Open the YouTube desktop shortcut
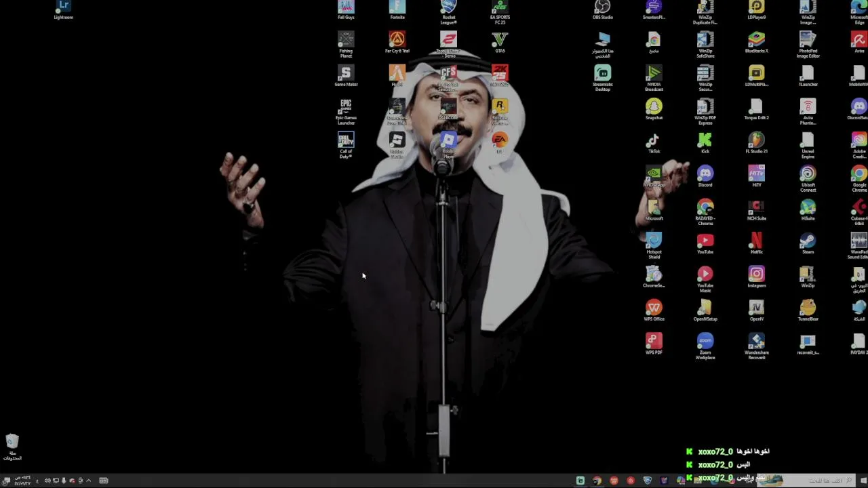The width and height of the screenshot is (868, 488). 705,243
